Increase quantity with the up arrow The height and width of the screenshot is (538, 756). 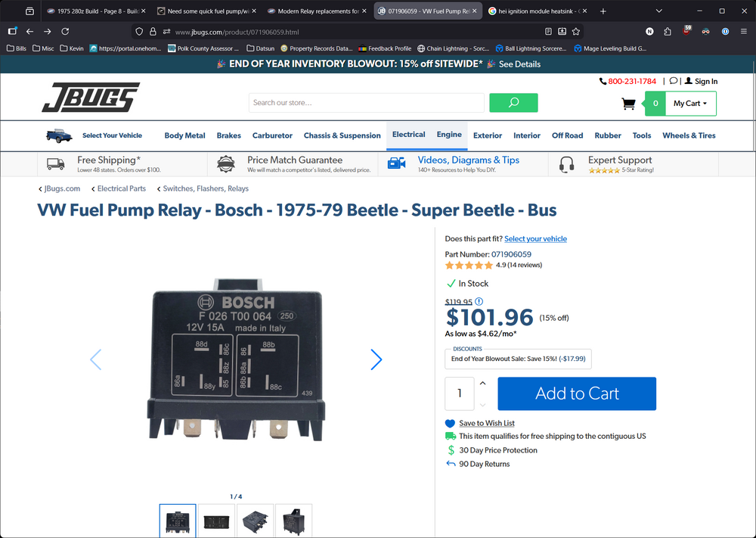(483, 384)
